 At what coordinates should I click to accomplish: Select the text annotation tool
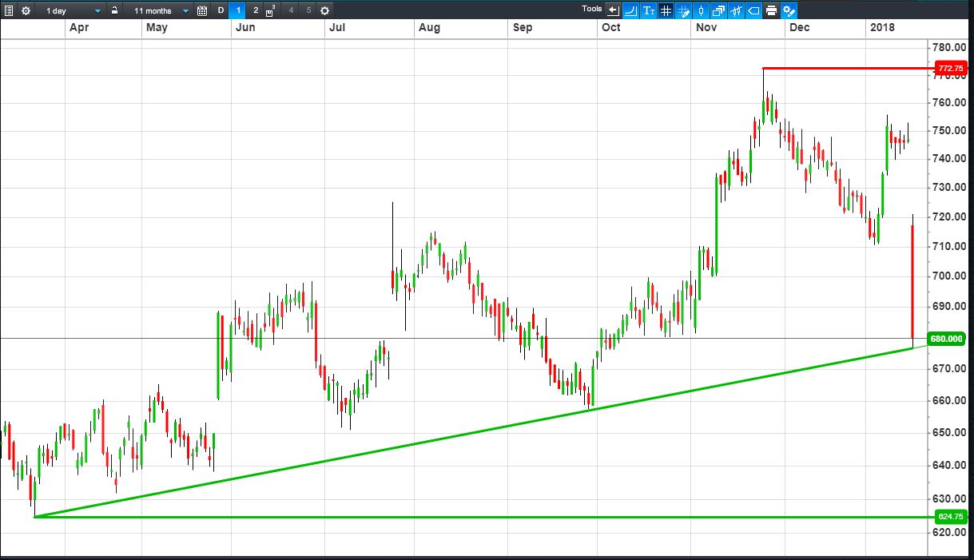[x=648, y=10]
